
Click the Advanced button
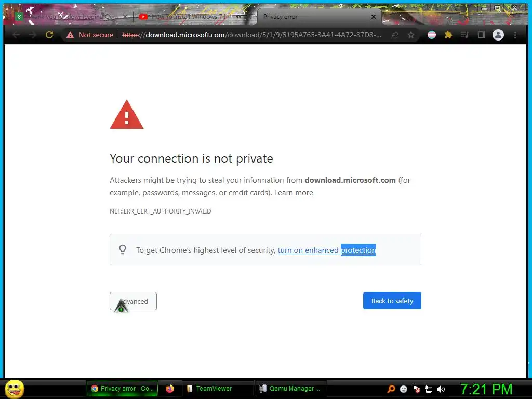(x=134, y=301)
